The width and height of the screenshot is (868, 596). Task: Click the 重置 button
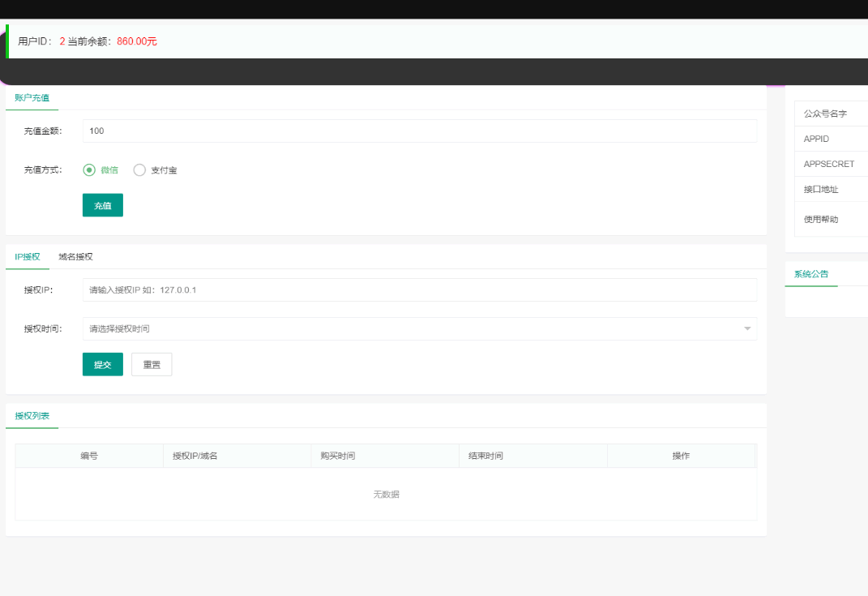152,365
